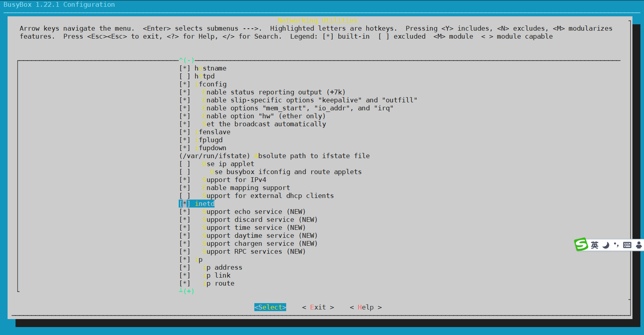Toggle the ifenslave checkbox
The image size is (644, 335).
185,132
